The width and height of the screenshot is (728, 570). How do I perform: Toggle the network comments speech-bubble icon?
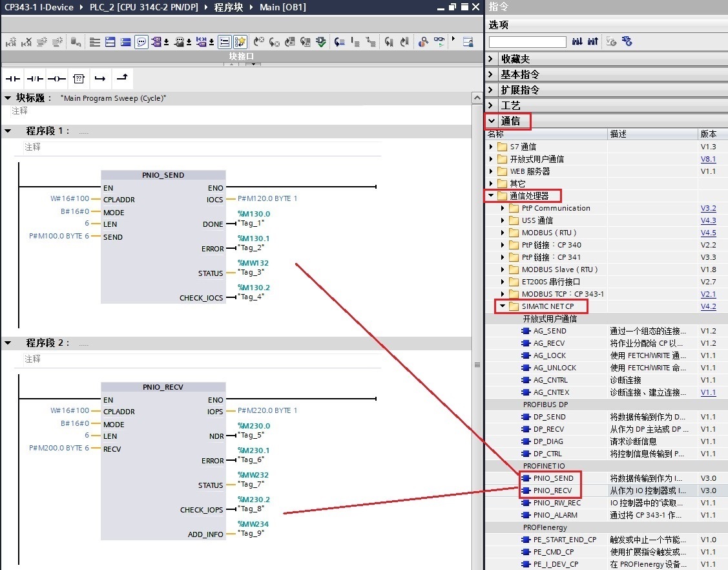pyautogui.click(x=141, y=42)
